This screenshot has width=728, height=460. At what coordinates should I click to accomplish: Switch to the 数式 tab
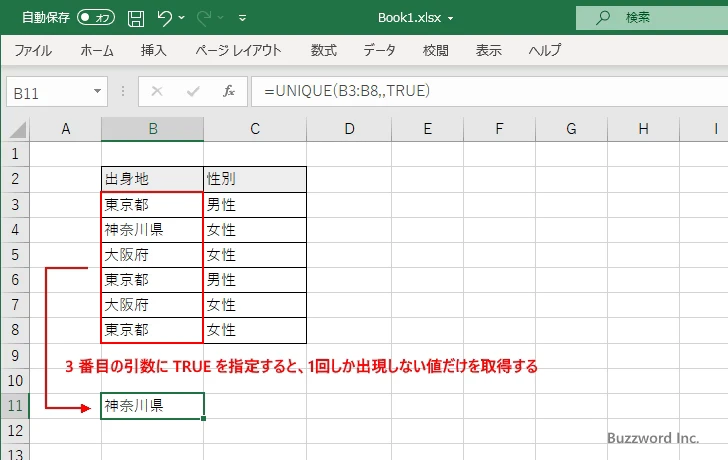point(324,50)
